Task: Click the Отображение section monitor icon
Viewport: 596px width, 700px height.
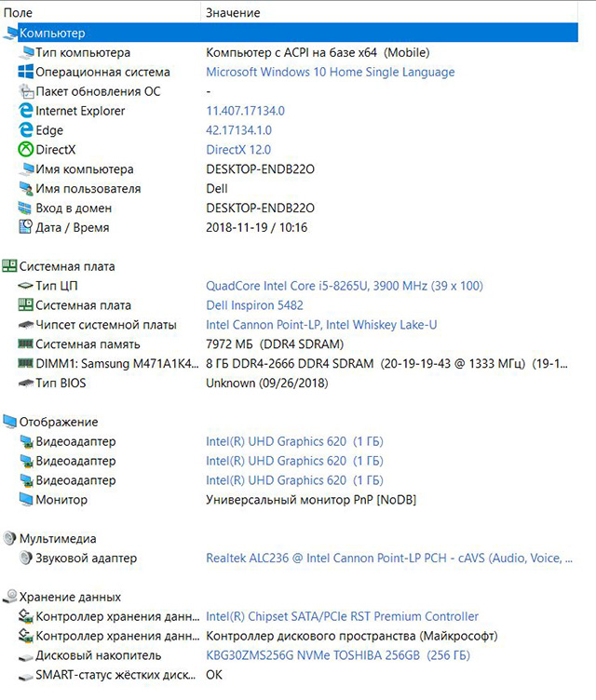Action: 9,422
